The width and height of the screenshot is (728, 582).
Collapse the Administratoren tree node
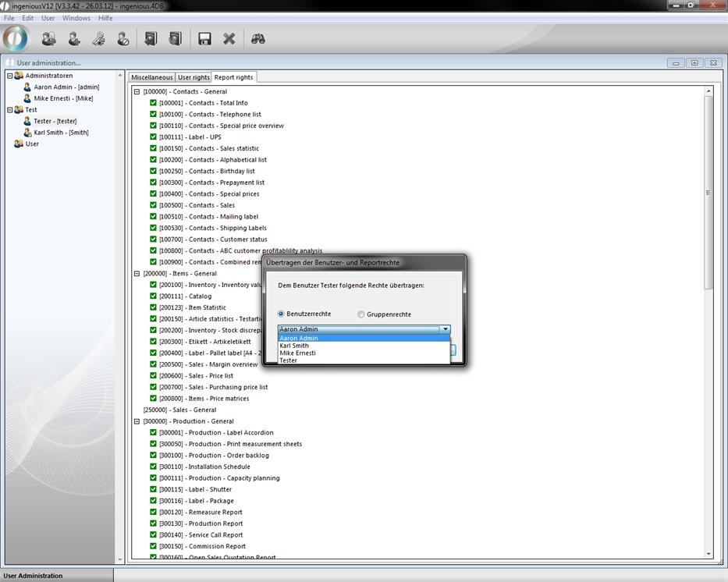pos(10,76)
